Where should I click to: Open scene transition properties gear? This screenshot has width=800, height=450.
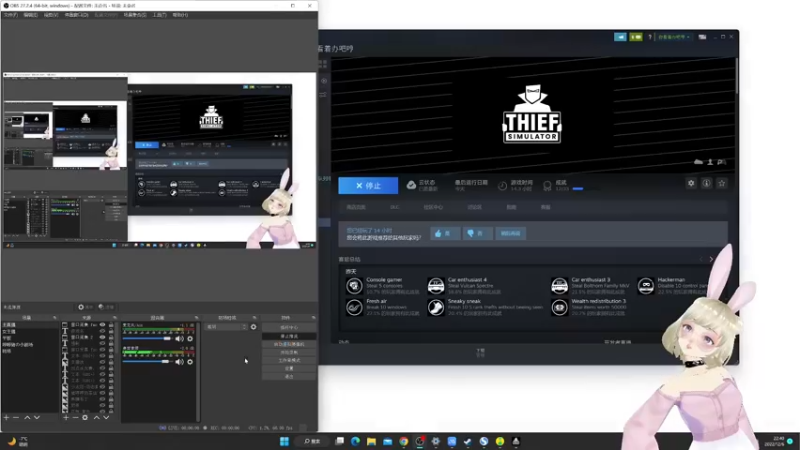coord(254,327)
